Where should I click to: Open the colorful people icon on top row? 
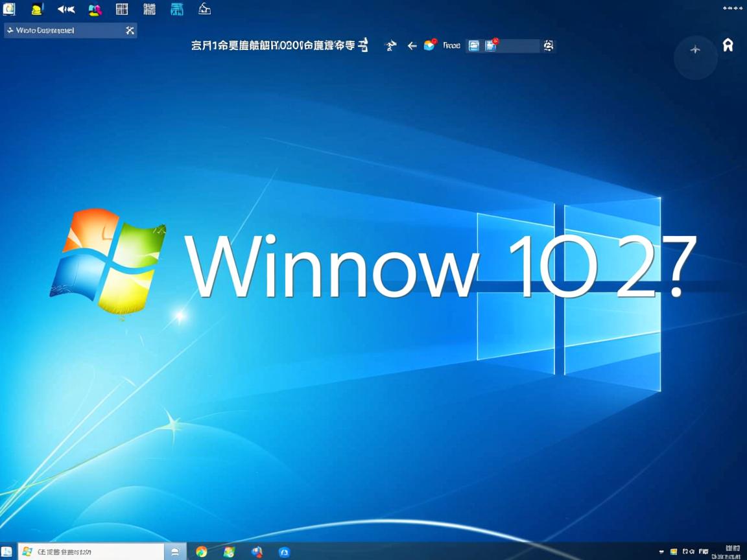pyautogui.click(x=94, y=9)
